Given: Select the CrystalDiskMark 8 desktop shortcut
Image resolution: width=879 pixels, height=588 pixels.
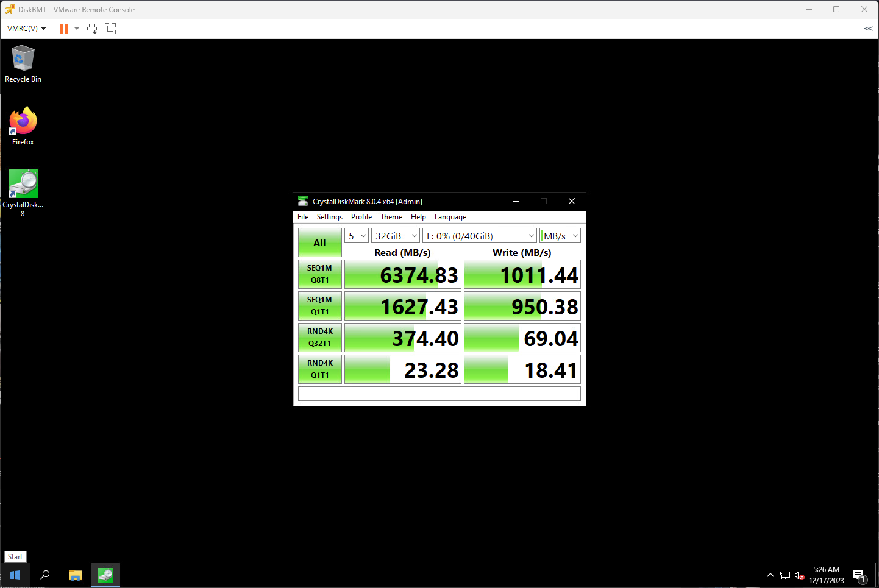Looking at the screenshot, I should [23, 193].
